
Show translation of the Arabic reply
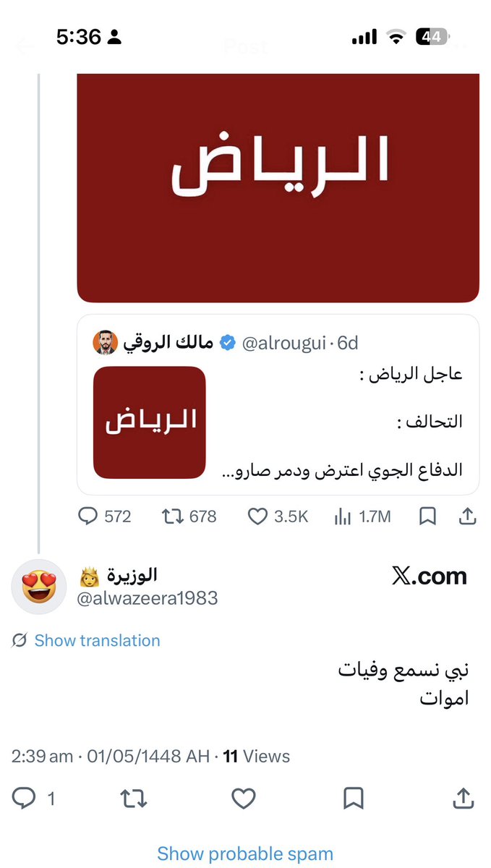click(97, 641)
